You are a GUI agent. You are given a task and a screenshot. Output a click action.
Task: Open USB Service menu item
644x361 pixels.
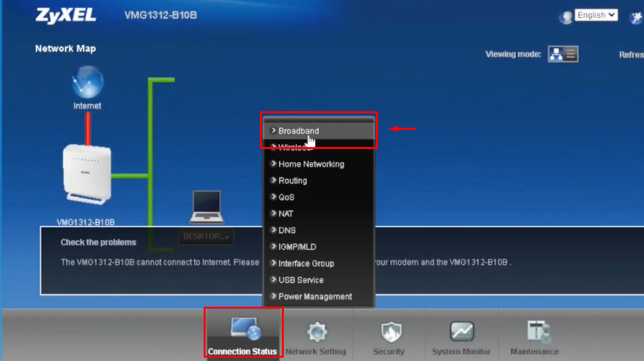click(300, 280)
